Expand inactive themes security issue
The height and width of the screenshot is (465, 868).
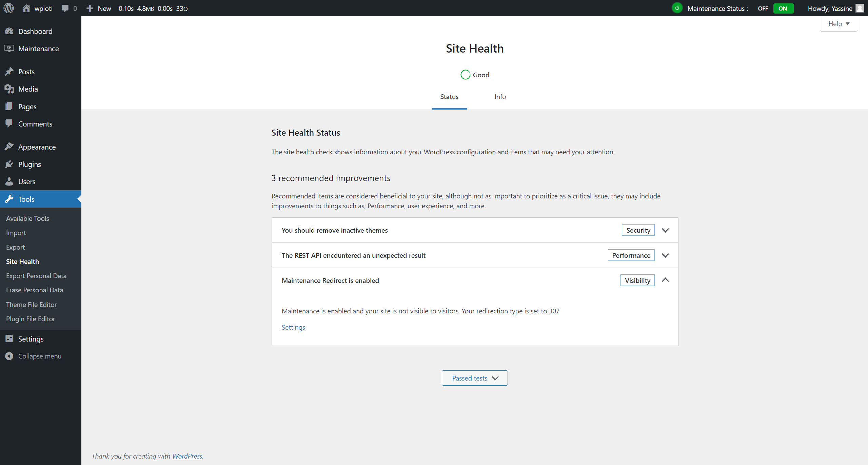[665, 230]
